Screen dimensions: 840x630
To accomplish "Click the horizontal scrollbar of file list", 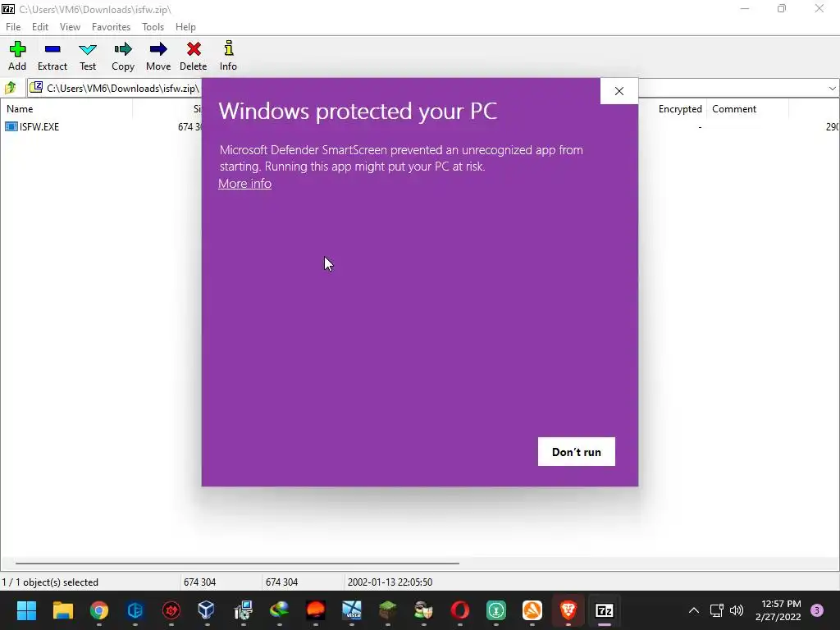I will [237, 563].
